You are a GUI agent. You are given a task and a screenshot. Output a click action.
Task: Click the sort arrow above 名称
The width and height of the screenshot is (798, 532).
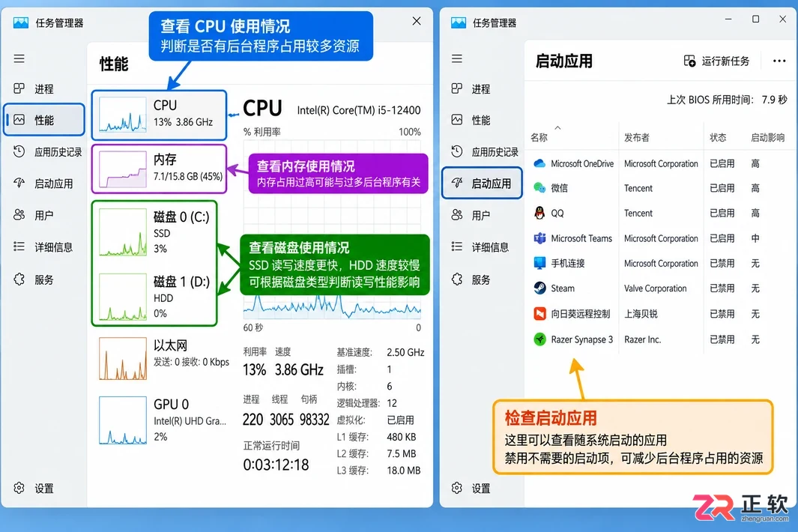click(557, 127)
